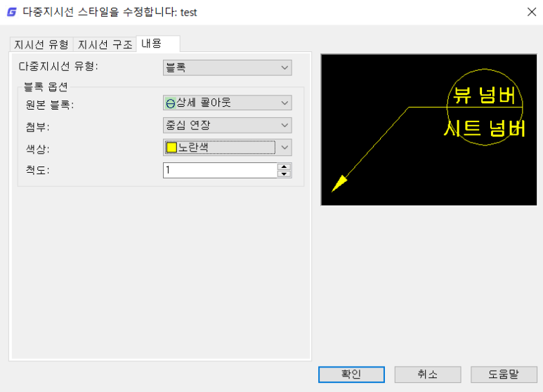Click the 취소 button
The width and height of the screenshot is (543, 392).
[x=428, y=374]
